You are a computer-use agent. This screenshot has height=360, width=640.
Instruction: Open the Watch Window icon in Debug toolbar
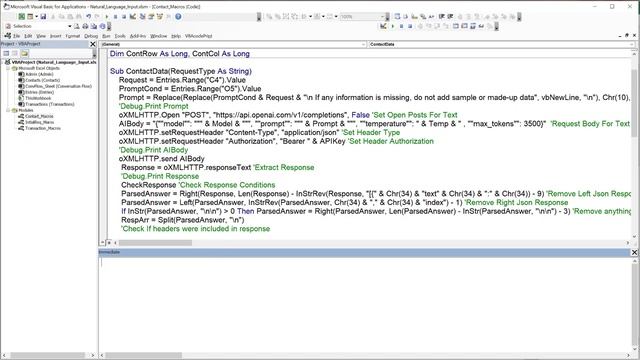pyautogui.click(x=473, y=26)
